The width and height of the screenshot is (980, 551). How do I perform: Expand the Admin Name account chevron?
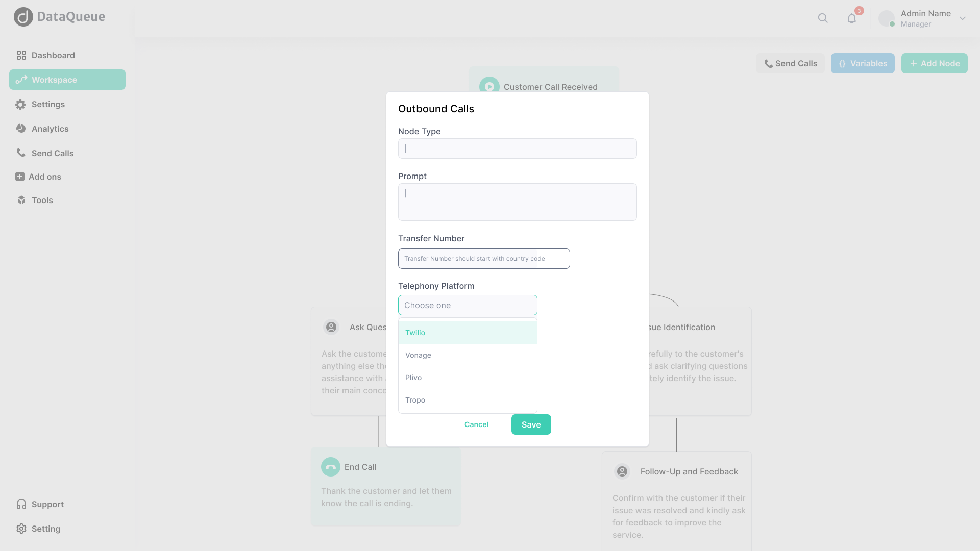tap(963, 18)
